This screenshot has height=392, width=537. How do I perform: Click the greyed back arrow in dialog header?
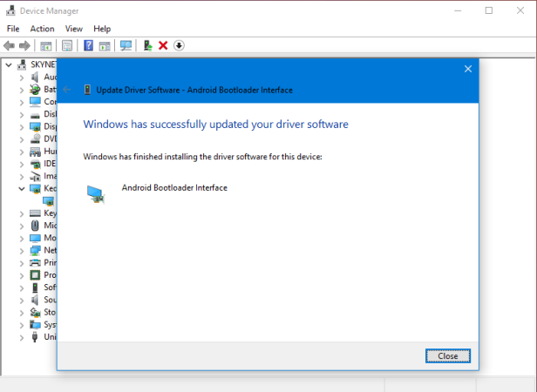[x=67, y=90]
